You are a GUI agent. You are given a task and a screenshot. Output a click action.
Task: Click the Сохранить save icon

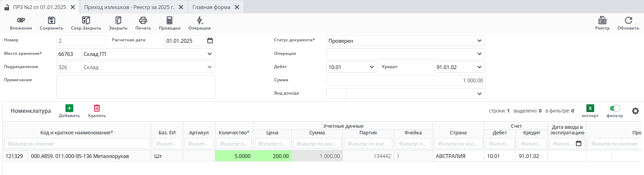pos(51,20)
